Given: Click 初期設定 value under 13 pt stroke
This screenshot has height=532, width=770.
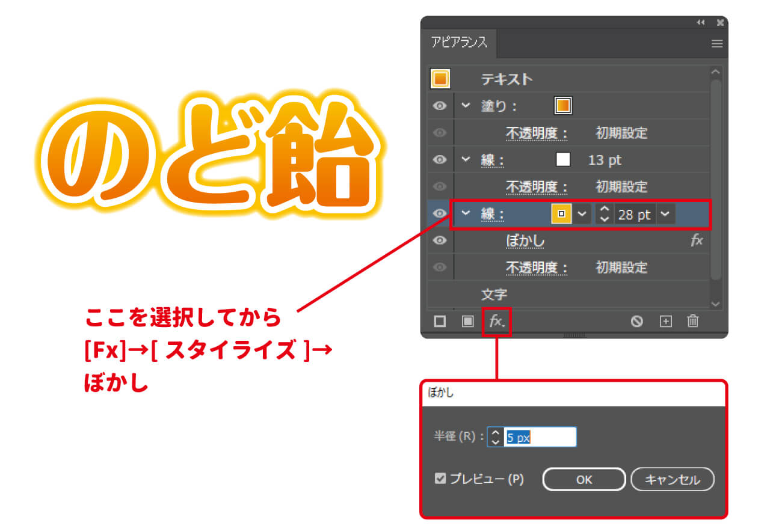Looking at the screenshot, I should click(x=621, y=186).
